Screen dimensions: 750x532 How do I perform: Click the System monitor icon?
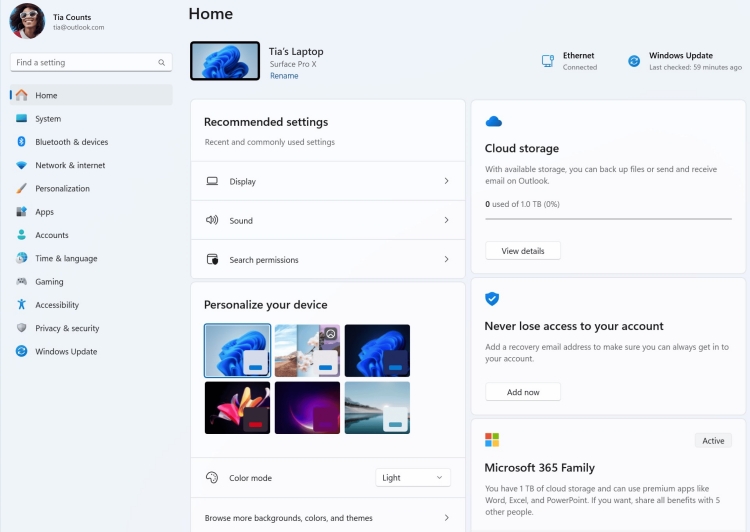coord(22,118)
